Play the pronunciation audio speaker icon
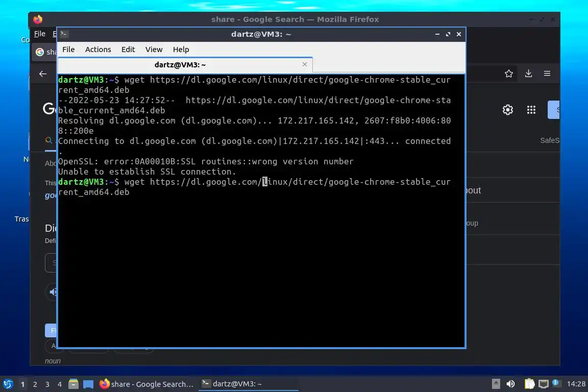The height and width of the screenshot is (392, 588). click(x=53, y=292)
